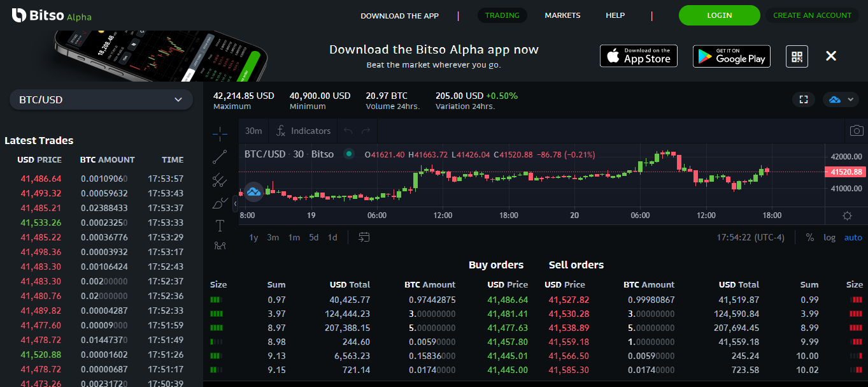Select the text annotation tool
This screenshot has width=868, height=387.
click(x=220, y=226)
